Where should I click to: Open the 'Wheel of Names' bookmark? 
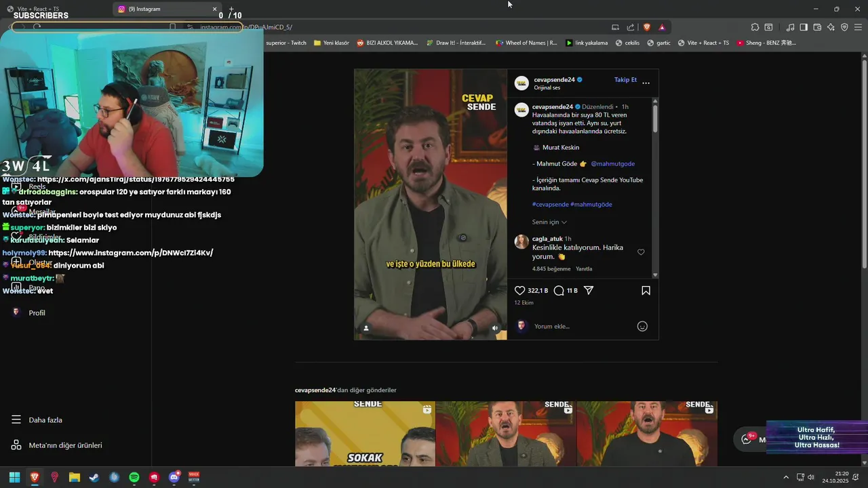pyautogui.click(x=526, y=43)
